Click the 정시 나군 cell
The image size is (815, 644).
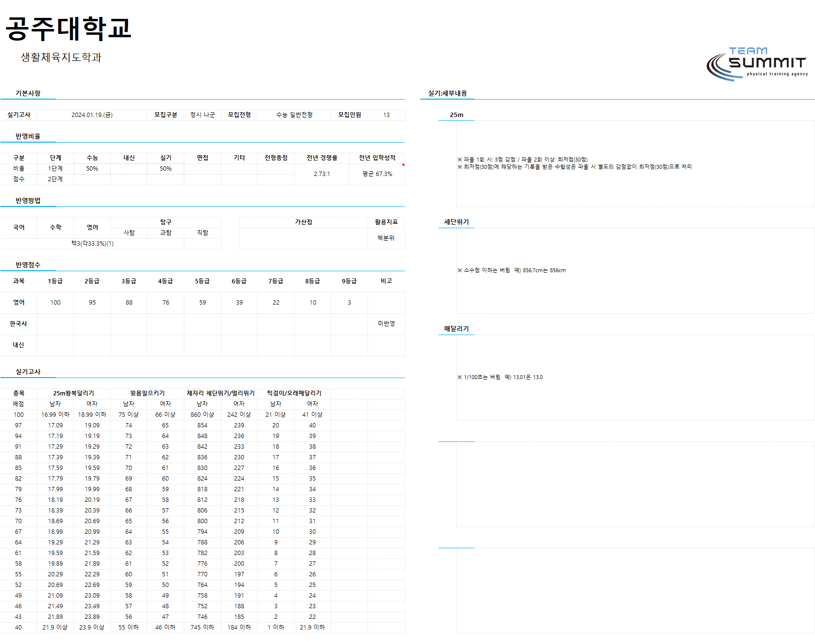[x=202, y=115]
